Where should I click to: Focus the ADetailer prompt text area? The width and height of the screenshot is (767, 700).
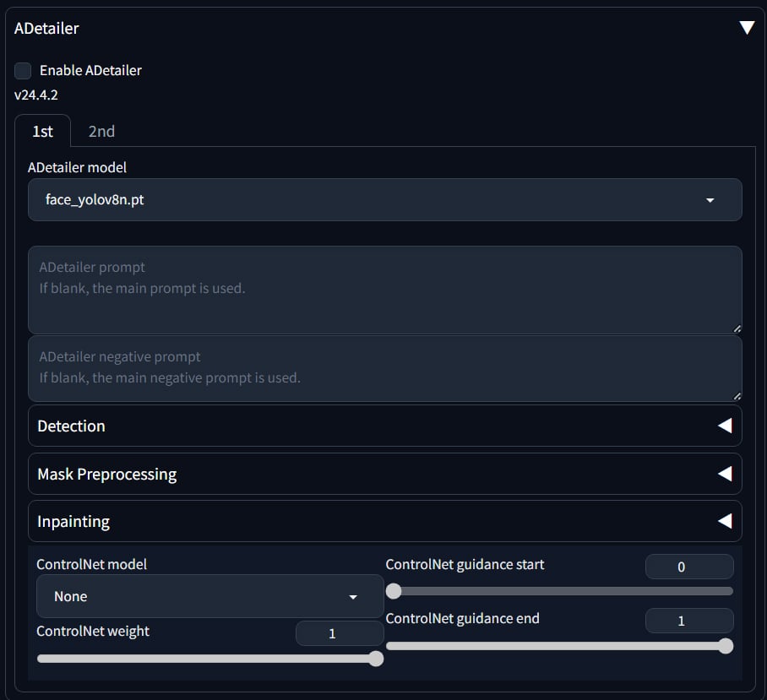[x=384, y=290]
